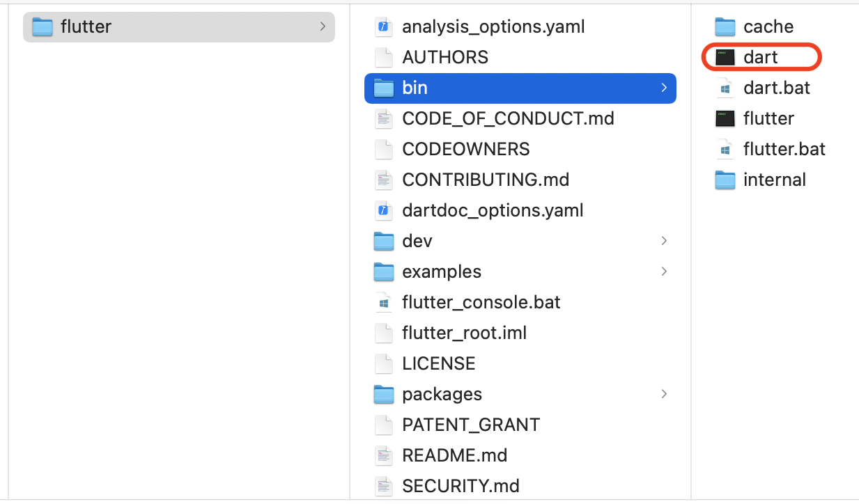The height and width of the screenshot is (504, 859).
Task: Expand the packages folder chevron
Action: pos(664,394)
